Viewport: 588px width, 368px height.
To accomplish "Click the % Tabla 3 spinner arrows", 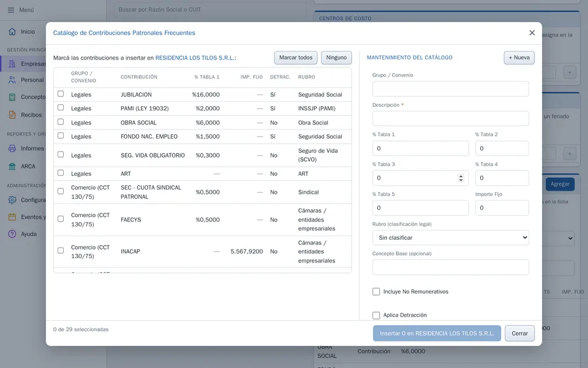I will (461, 178).
